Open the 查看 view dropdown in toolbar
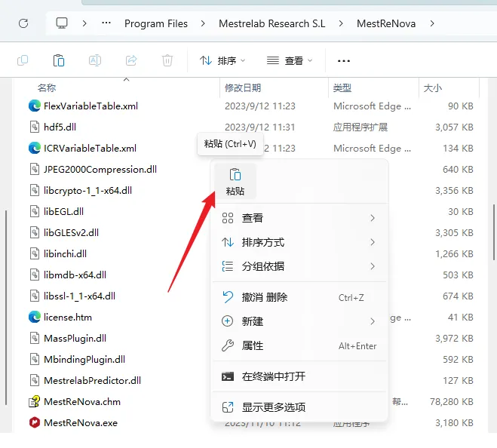This screenshot has width=497, height=448. tap(290, 60)
